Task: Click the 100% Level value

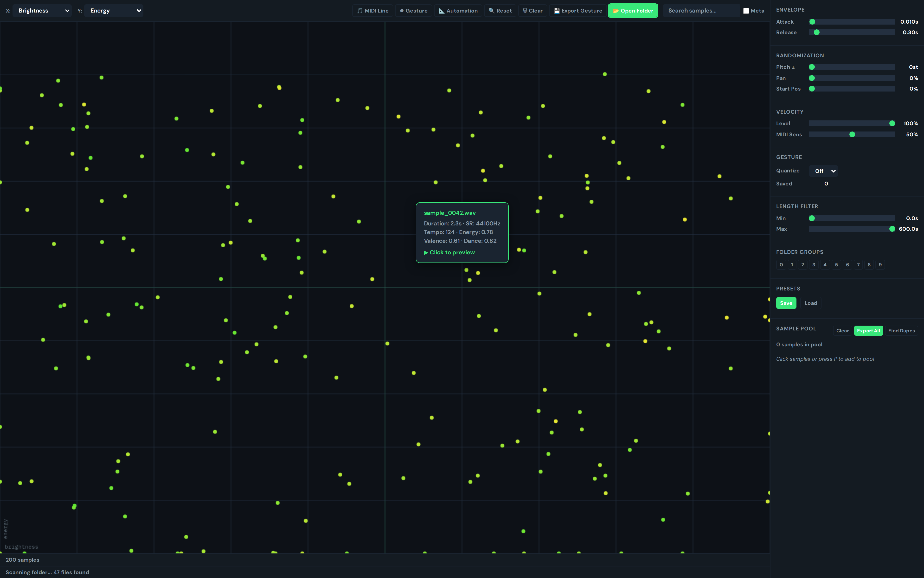Action: coord(911,124)
